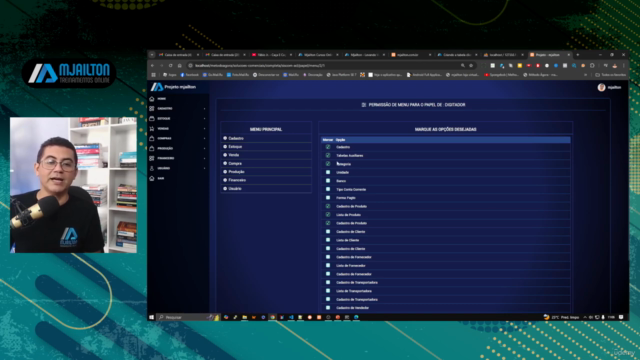Click the Produção icon in the sidebar
Screen dimensions: 640x360
tap(152, 148)
